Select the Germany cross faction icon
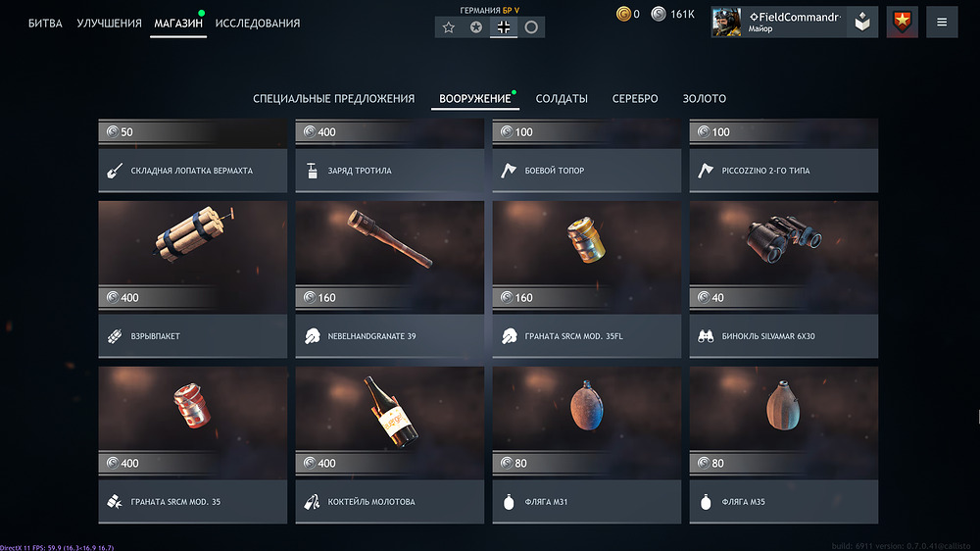This screenshot has width=980, height=551. coord(504,27)
